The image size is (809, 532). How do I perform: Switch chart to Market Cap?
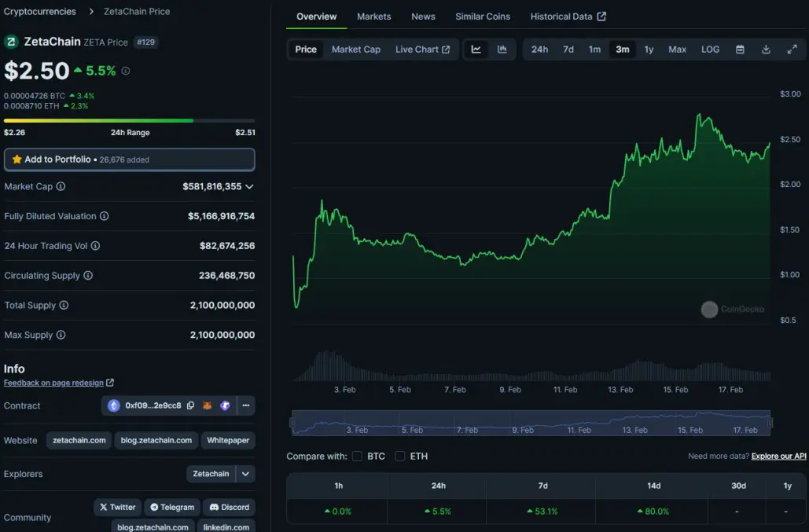(356, 50)
